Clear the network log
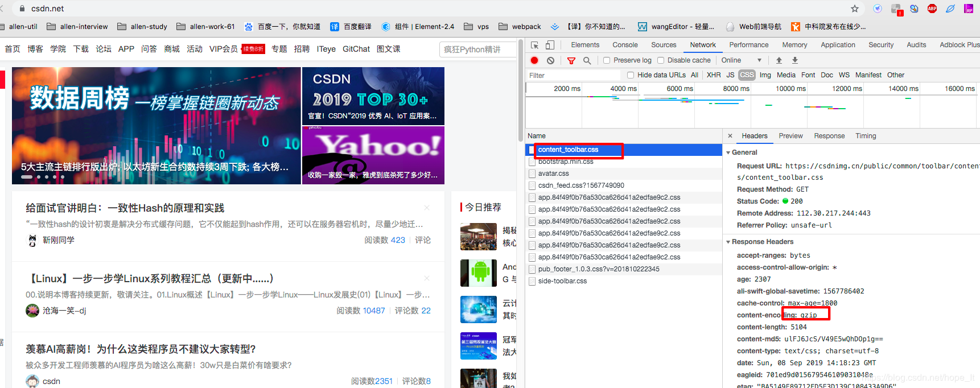This screenshot has width=980, height=388. (x=550, y=60)
